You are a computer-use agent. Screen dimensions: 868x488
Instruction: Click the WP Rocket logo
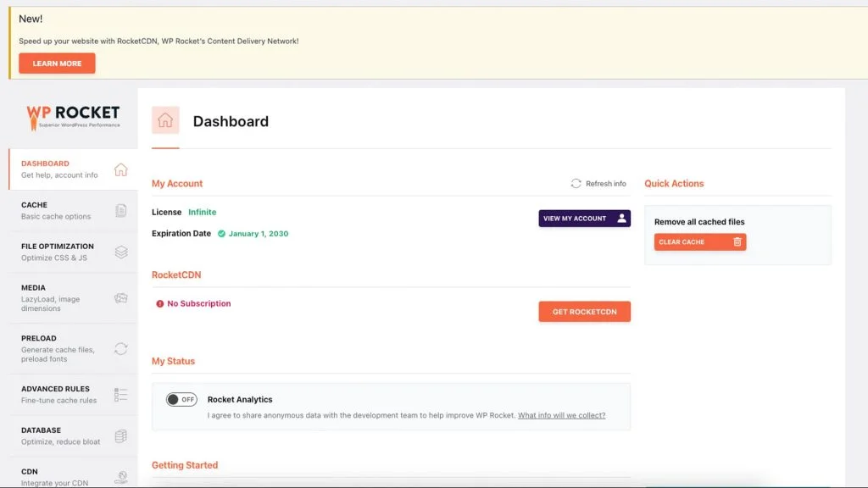pos(73,118)
